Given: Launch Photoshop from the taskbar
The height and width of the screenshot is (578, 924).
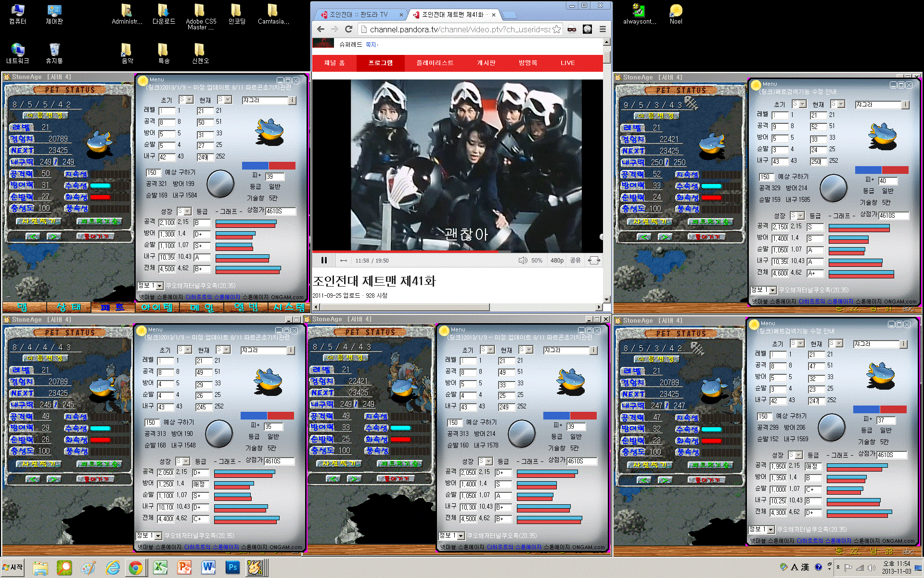Looking at the screenshot, I should point(232,567).
